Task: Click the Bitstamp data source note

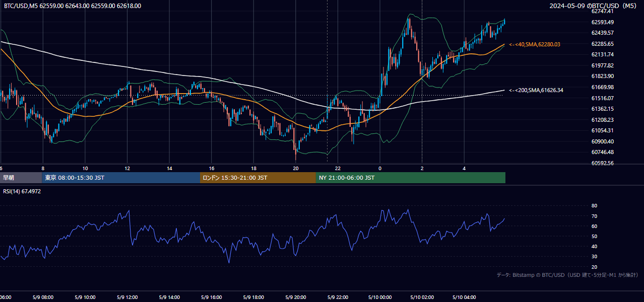Action: [x=567, y=275]
